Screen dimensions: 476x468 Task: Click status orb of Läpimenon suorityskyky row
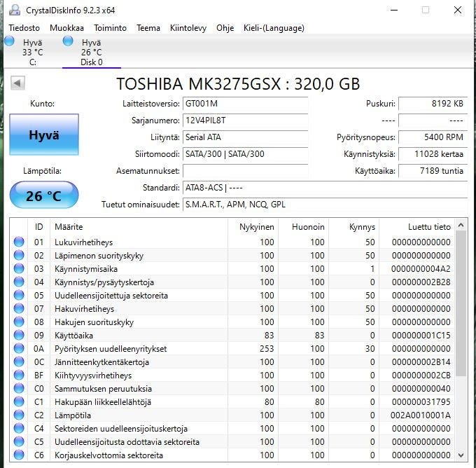tap(19, 255)
